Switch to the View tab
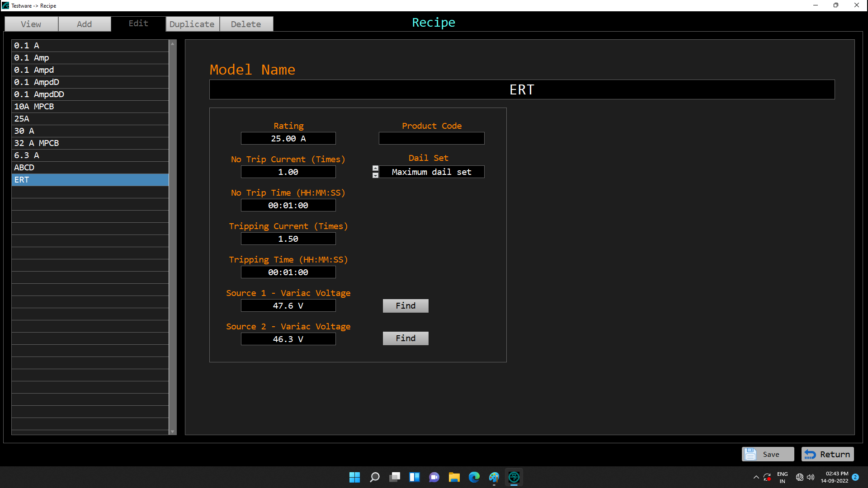The height and width of the screenshot is (488, 868). (x=31, y=24)
